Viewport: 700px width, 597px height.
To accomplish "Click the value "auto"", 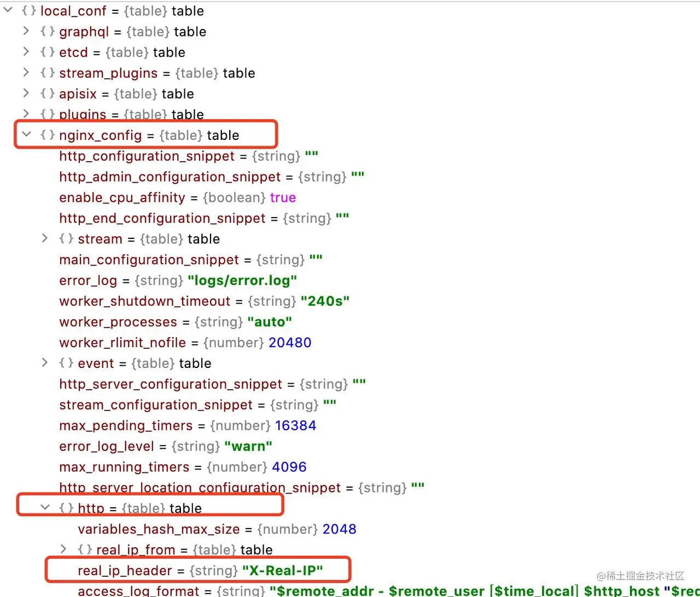I will tap(270, 322).
